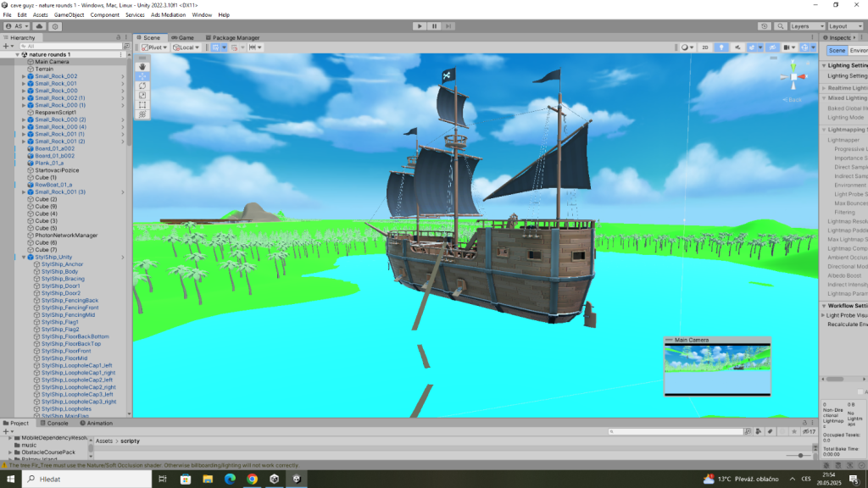
Task: Collapse the StylShip_Unity tree item
Action: [24, 258]
